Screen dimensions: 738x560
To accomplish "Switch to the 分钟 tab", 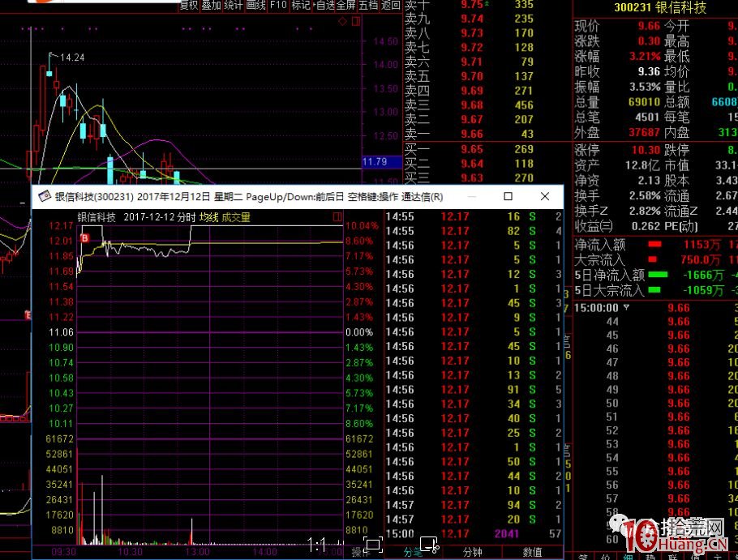I will 472,552.
